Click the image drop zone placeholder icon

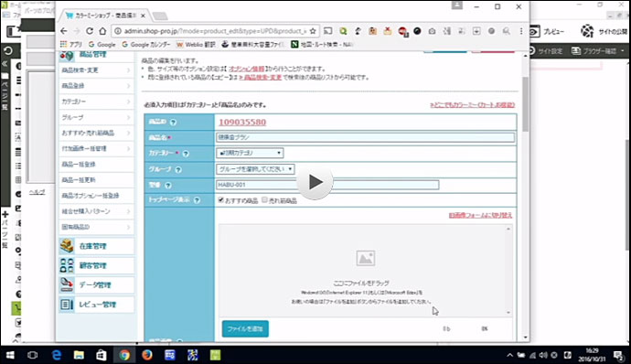point(366,258)
